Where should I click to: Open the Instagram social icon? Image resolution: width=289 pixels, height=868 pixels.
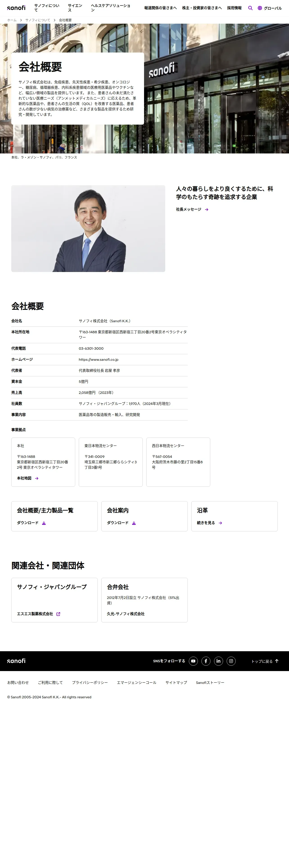click(x=231, y=661)
